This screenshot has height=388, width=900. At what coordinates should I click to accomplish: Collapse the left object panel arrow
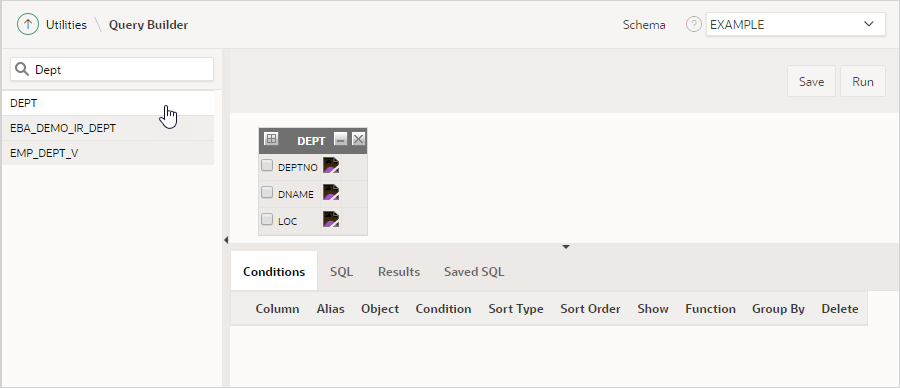click(x=226, y=240)
